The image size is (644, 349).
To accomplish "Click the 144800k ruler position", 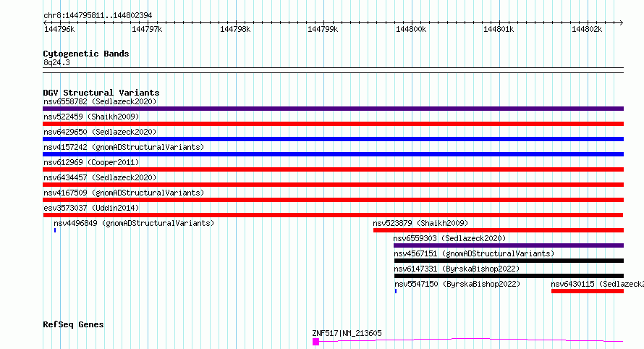I will coord(411,29).
